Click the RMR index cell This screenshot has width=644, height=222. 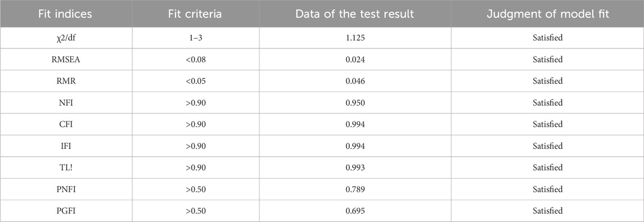point(66,81)
